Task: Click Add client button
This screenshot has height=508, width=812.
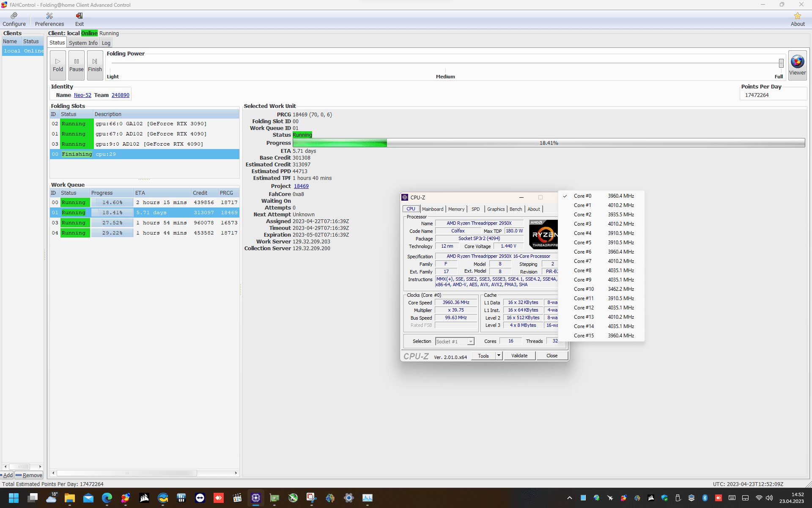Action: click(x=7, y=475)
